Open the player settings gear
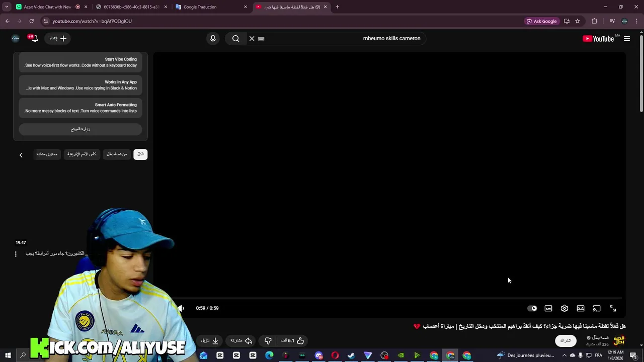644x362 pixels. tap(565, 308)
